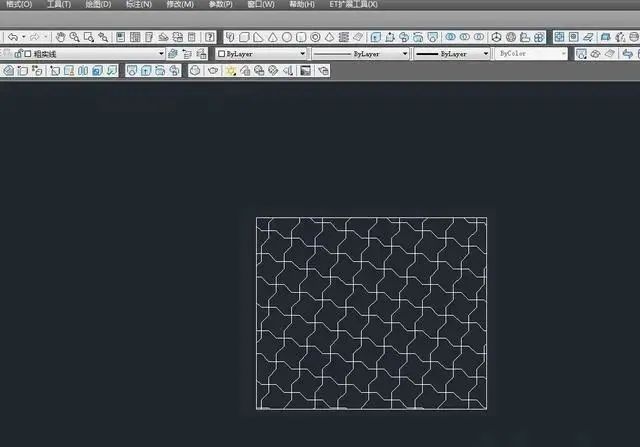The height and width of the screenshot is (447, 640).
Task: Select the 3D Rotate tool
Action: [x=511, y=37]
